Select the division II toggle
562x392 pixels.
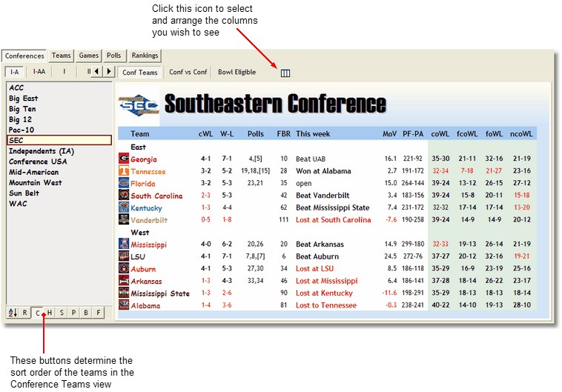(x=88, y=72)
